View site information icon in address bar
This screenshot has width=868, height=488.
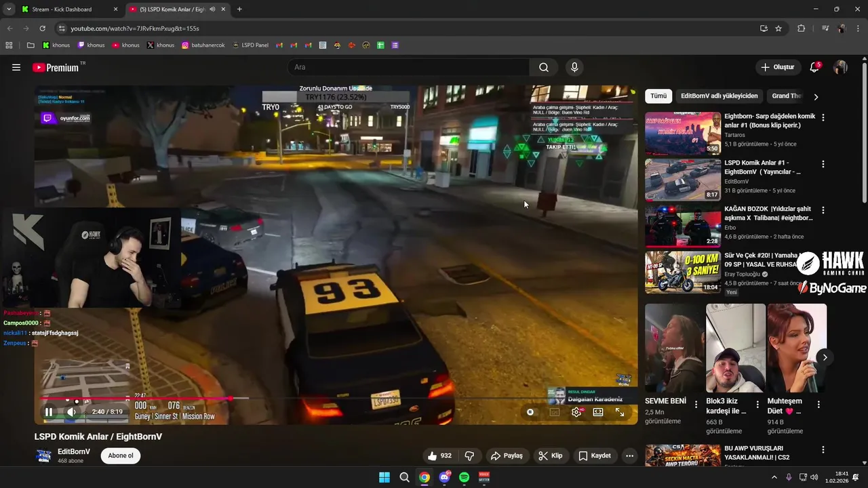[62, 28]
